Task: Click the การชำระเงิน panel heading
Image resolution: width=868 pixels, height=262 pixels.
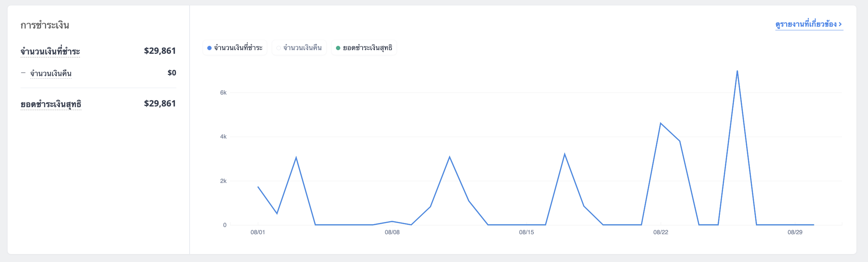Action: [45, 25]
